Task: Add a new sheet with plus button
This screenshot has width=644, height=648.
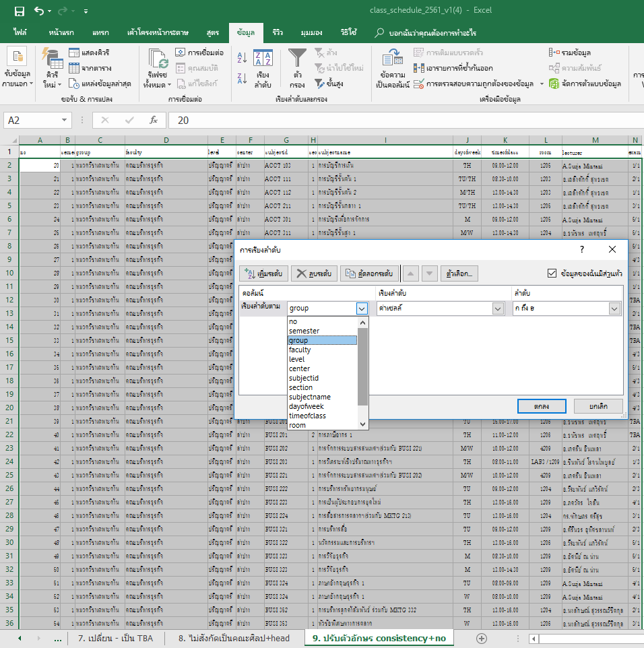Action: coord(481,637)
